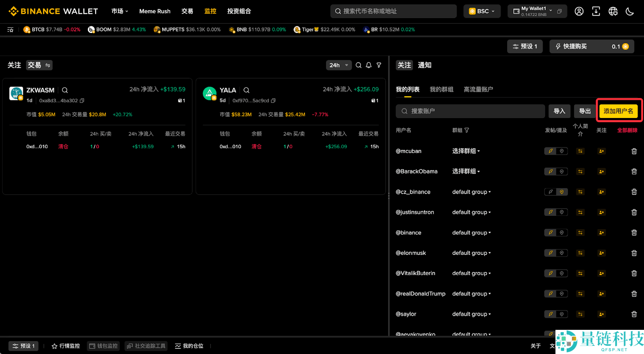Click the YALA token logo

click(210, 93)
